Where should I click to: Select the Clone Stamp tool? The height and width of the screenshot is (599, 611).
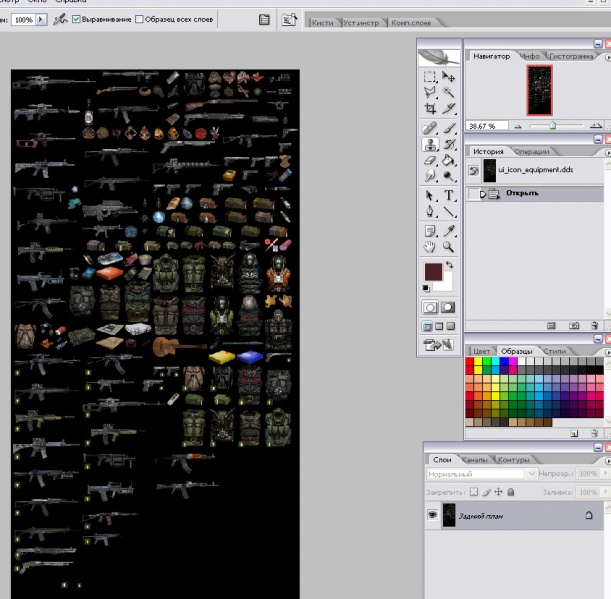click(x=430, y=145)
